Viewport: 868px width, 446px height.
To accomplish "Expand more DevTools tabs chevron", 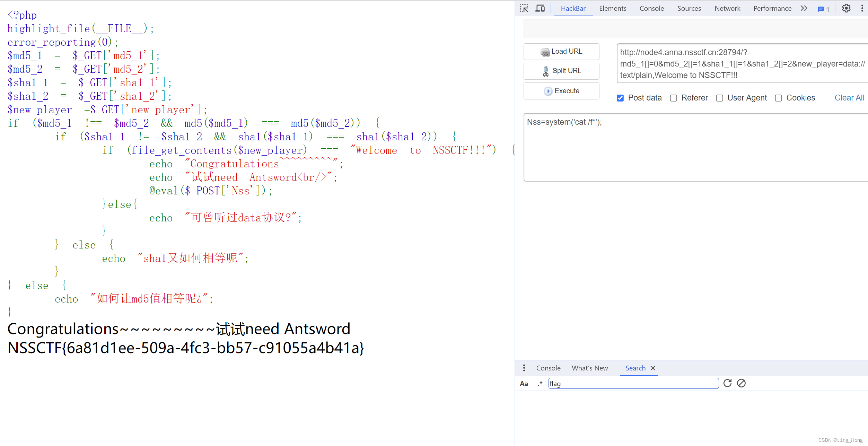I will tap(804, 8).
